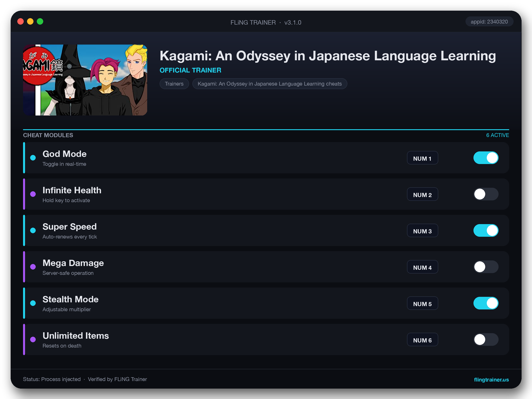
Task: Turn off the Super Speed switch
Action: 486,230
